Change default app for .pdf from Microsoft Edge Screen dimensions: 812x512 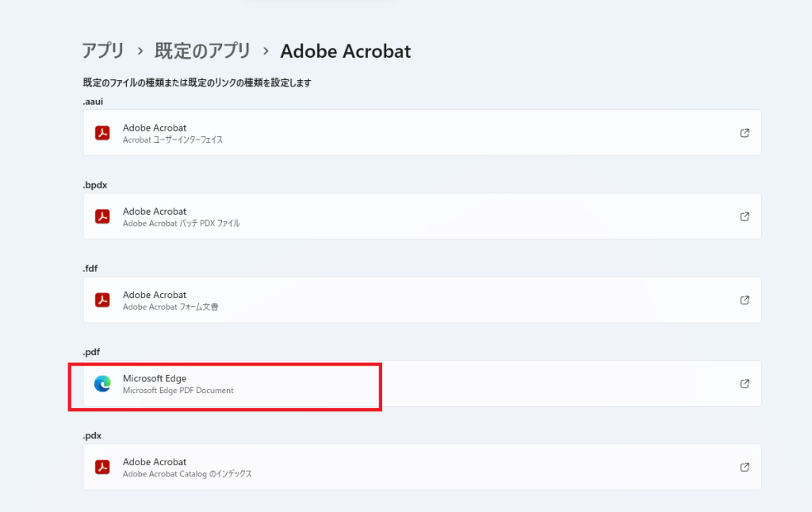point(422,384)
